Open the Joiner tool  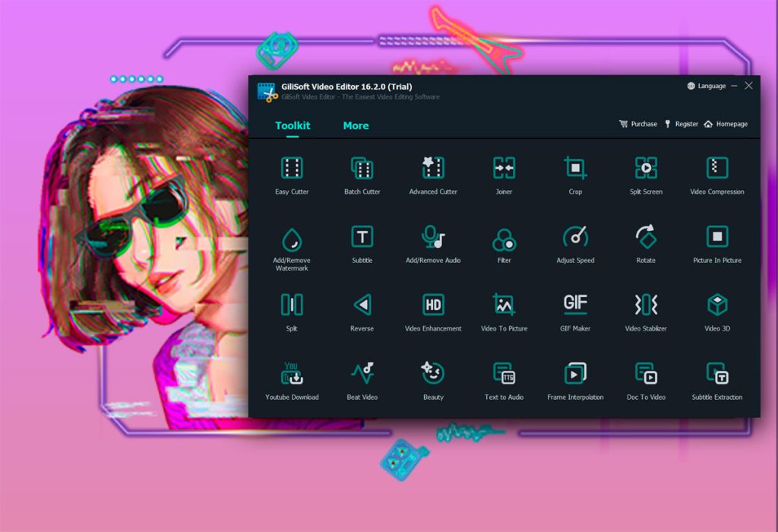point(504,176)
